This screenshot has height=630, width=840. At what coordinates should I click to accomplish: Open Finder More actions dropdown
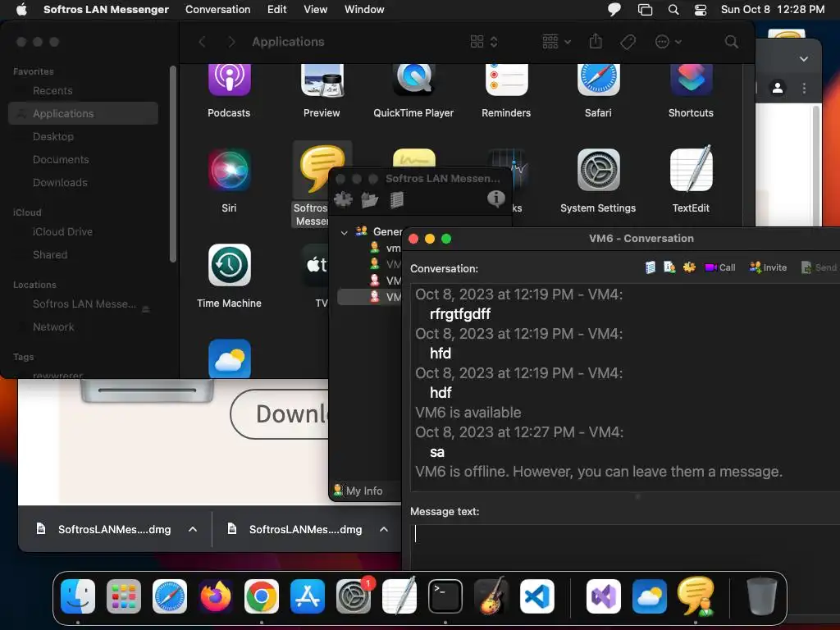[668, 41]
